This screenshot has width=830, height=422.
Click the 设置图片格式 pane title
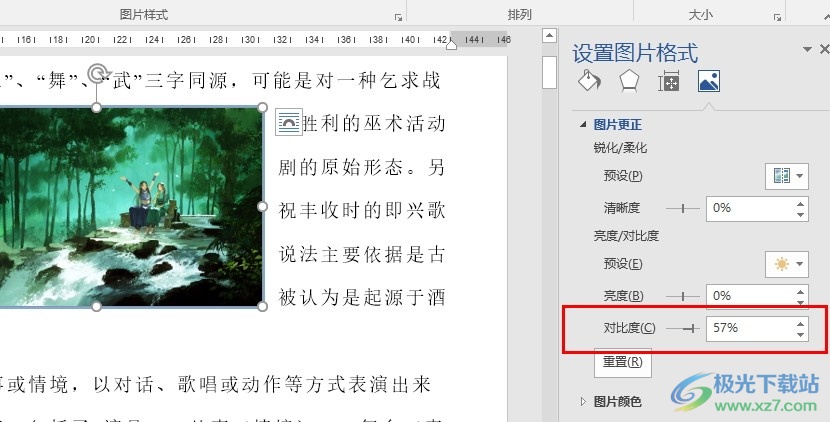tap(635, 53)
